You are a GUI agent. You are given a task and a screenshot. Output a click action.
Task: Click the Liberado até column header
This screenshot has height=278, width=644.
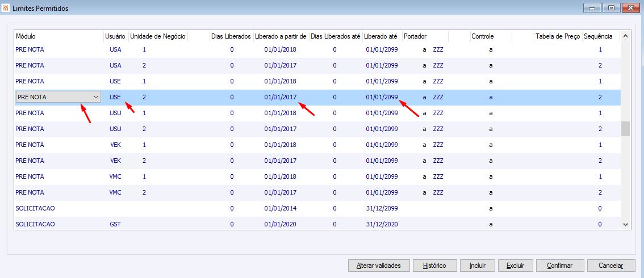point(380,36)
